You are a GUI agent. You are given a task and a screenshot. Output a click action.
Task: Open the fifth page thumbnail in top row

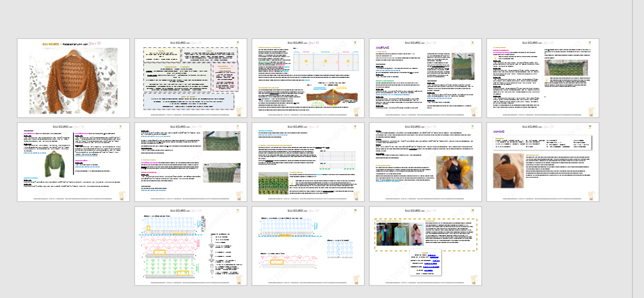pos(543,78)
